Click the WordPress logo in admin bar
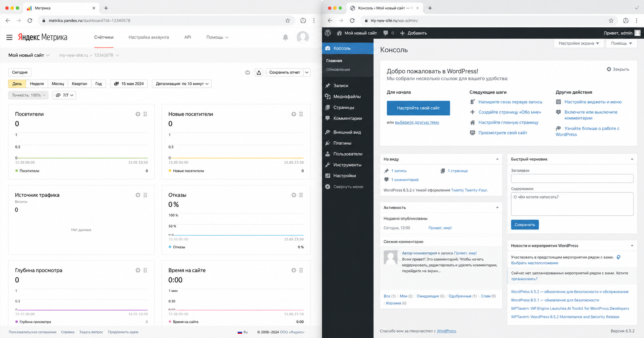 pos(328,33)
